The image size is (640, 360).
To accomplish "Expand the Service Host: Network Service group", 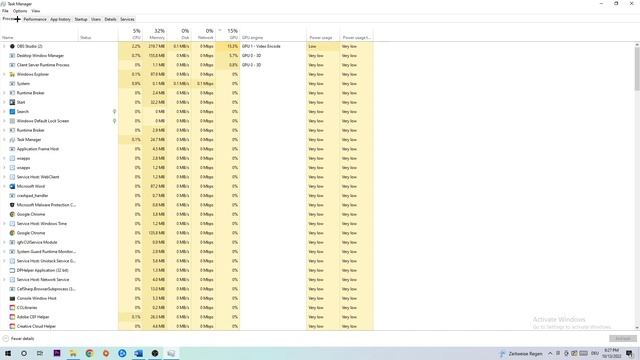I will click(4, 280).
